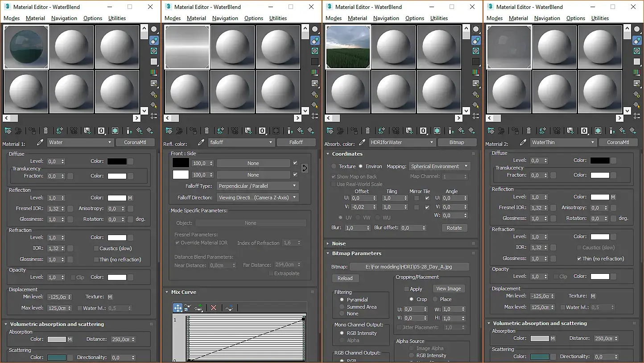The image size is (644, 363).
Task: Click the eyedropper beside the WaterThin name field
Action: pos(523,143)
